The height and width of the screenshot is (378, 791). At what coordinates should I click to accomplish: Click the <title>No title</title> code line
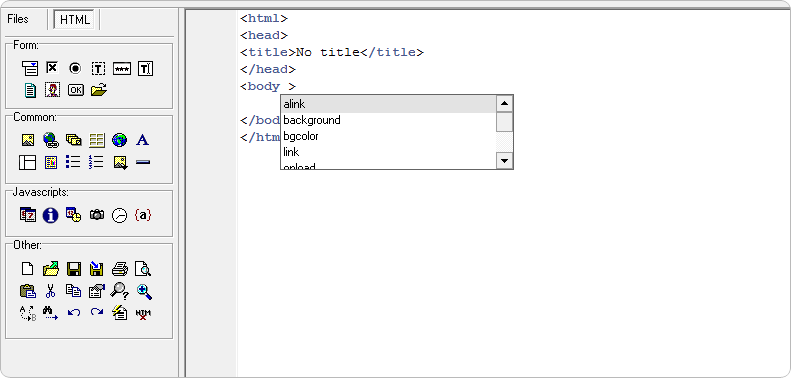[332, 52]
